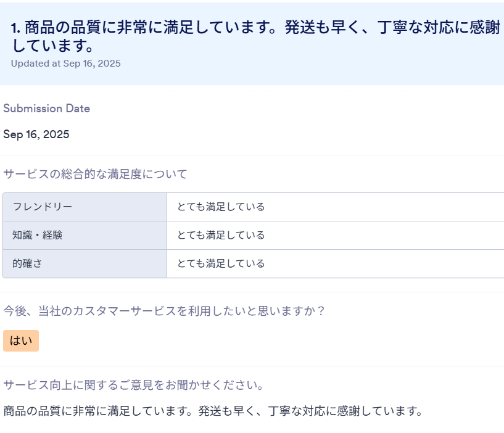Click the 'サービスの総合的な満足度について' question label
504x433 pixels.
(95, 174)
